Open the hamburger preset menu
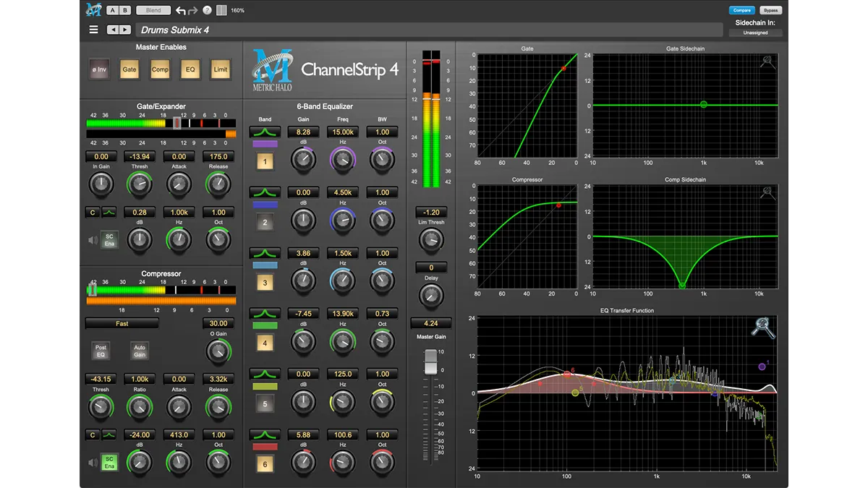Image resolution: width=868 pixels, height=488 pixels. [x=93, y=30]
